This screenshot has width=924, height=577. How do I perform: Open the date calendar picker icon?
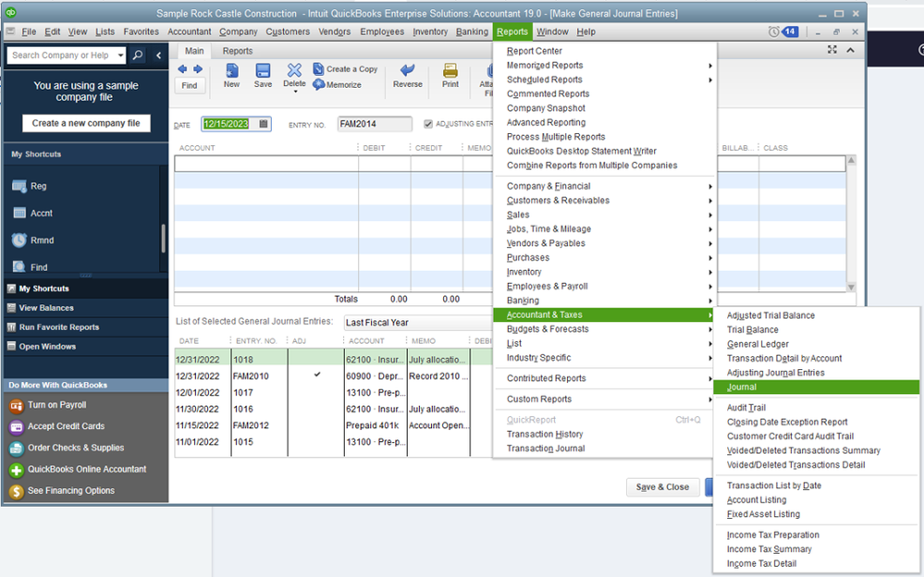(x=263, y=124)
